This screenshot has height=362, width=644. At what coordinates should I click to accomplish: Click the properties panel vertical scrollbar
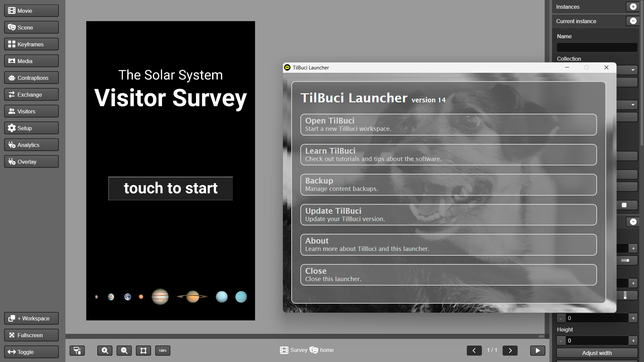(642, 72)
